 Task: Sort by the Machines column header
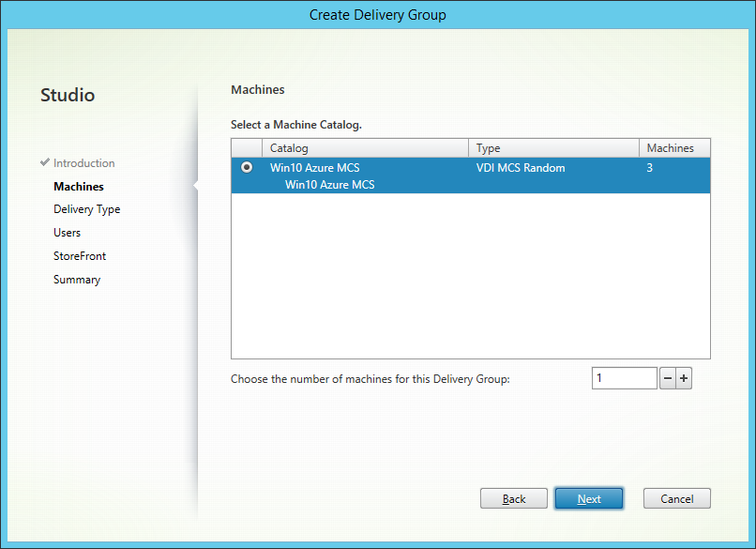click(x=674, y=148)
